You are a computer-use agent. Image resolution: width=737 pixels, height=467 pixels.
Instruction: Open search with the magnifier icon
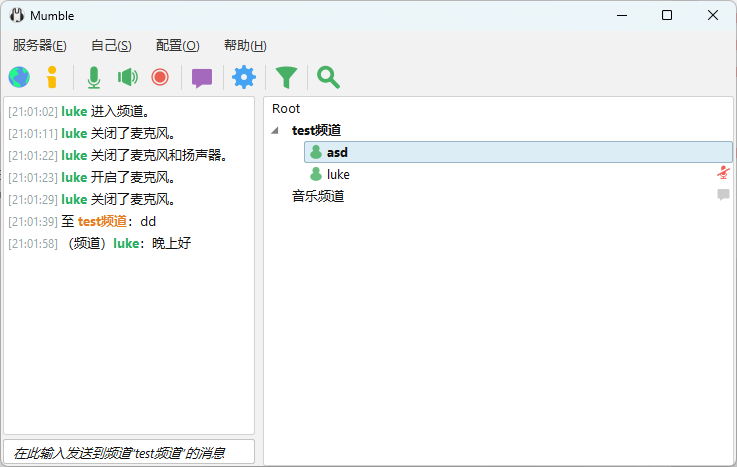(x=328, y=78)
